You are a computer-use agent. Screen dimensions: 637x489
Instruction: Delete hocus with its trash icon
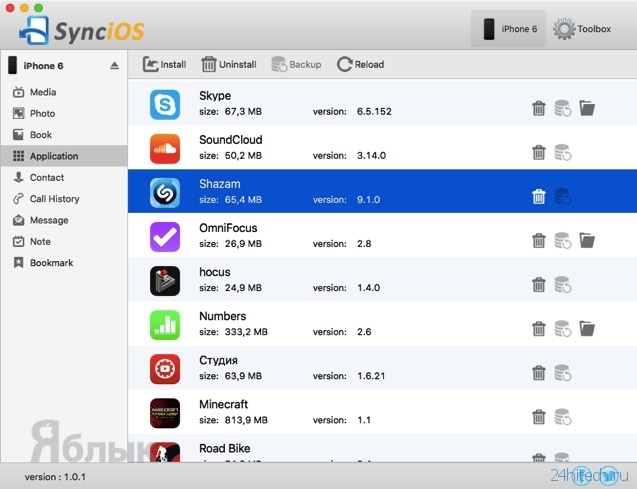click(539, 285)
